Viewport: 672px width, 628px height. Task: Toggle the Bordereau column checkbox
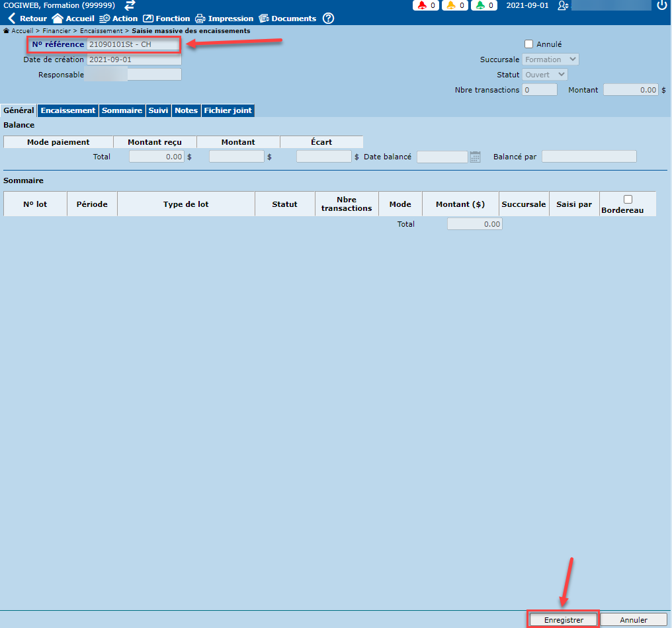pos(628,199)
